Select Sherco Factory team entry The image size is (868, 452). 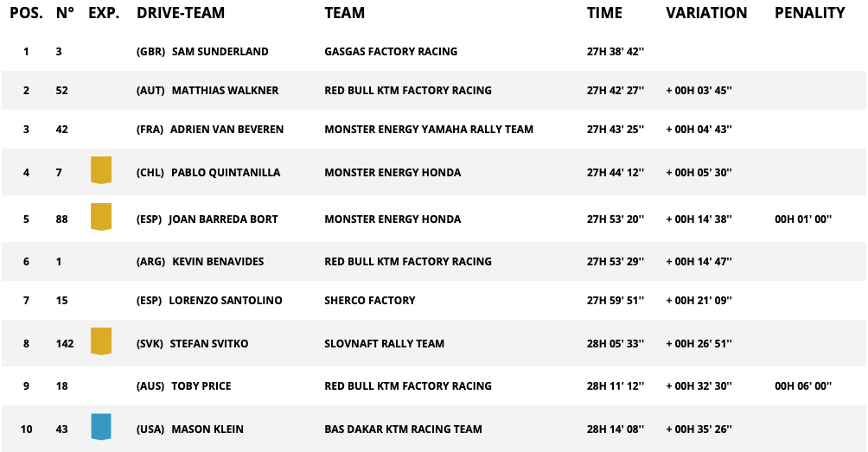pos(370,300)
